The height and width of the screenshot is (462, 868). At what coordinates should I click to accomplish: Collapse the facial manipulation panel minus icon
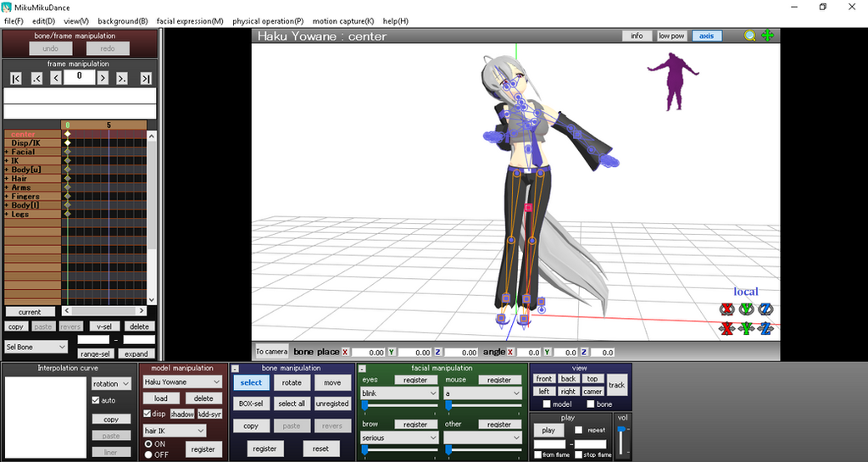361,369
